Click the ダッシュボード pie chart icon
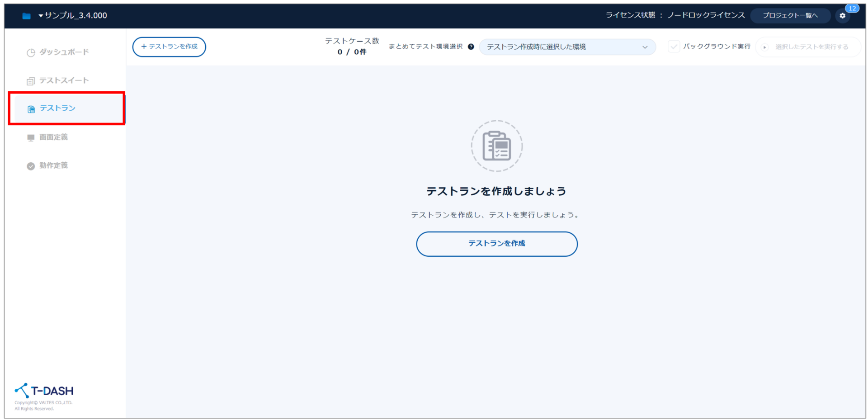868x420 pixels. click(31, 52)
